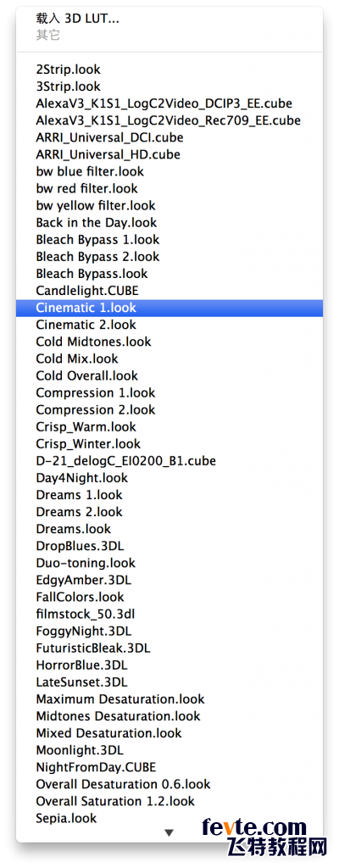Apply Crisp_Warm.look LUT
Viewport: 339px width, 868px height.
click(169, 427)
